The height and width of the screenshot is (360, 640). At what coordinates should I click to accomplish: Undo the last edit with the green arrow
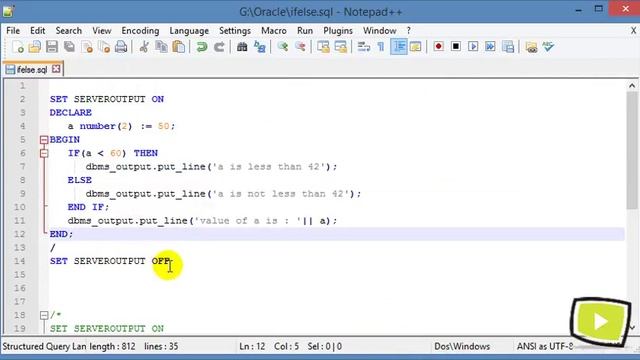(202, 47)
